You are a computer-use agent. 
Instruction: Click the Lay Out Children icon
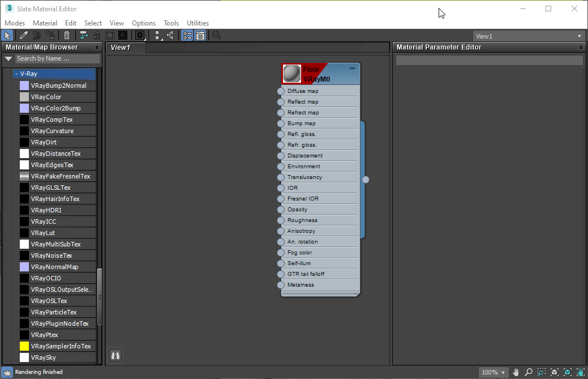click(x=170, y=35)
